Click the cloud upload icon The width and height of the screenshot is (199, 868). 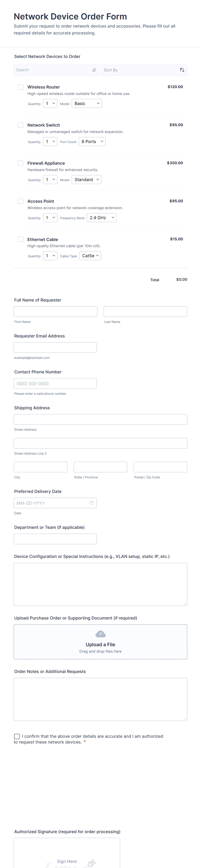[x=101, y=634]
